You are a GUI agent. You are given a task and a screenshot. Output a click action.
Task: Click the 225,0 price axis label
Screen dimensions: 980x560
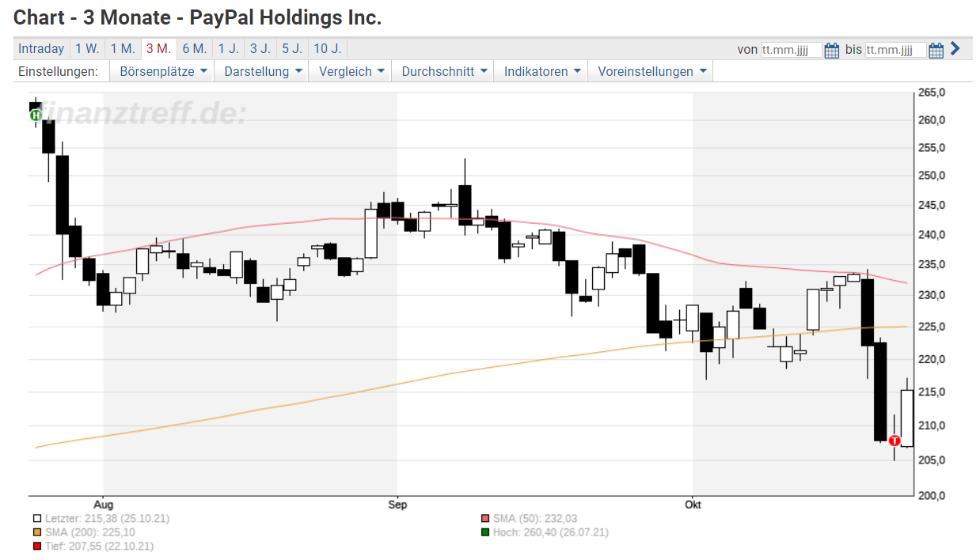(x=932, y=327)
